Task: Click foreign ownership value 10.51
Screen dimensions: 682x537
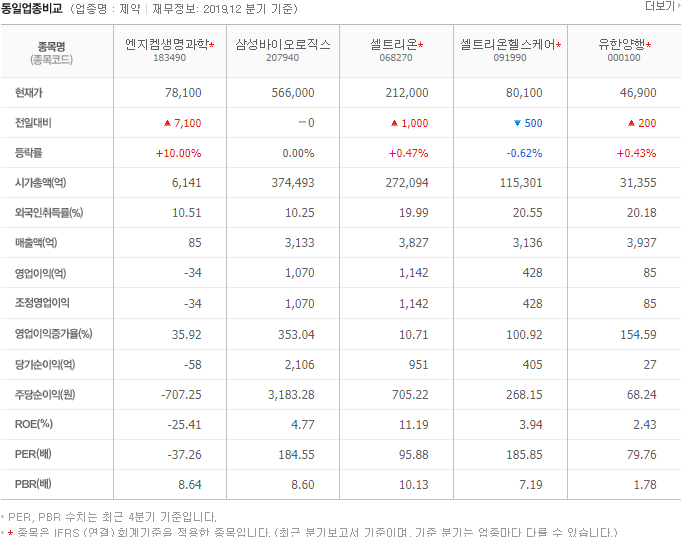Action: pos(187,213)
